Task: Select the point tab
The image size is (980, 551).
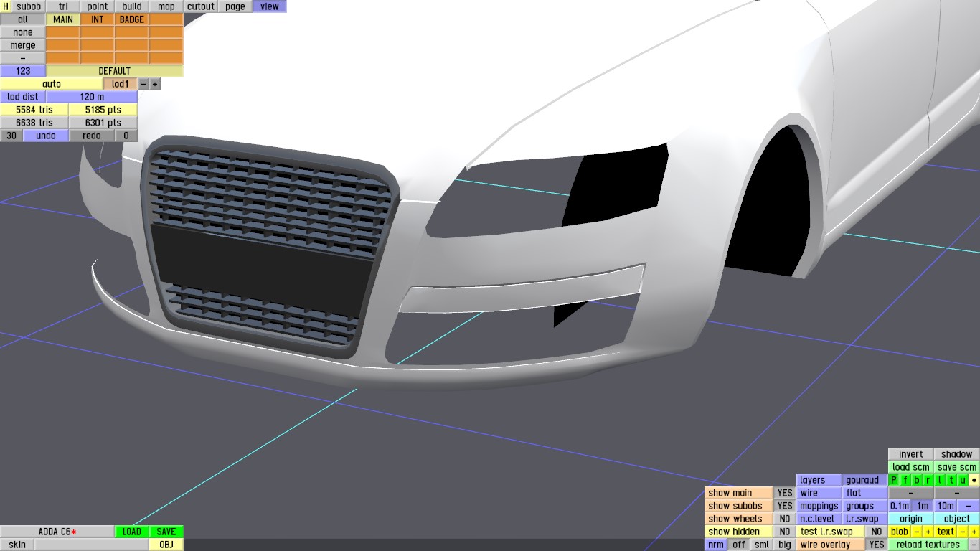Action: (x=98, y=6)
